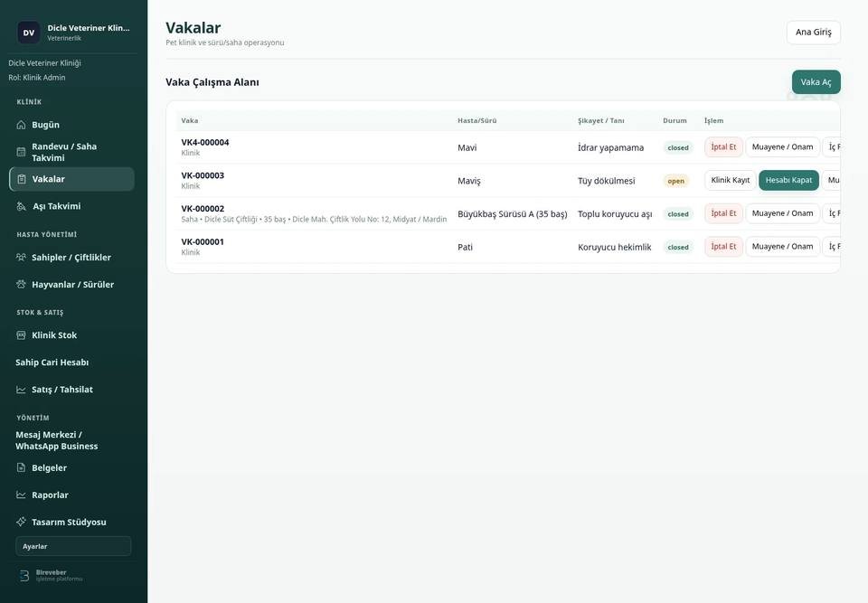Click the store icon beside Klinik Stok
The image size is (868, 603).
(x=21, y=335)
